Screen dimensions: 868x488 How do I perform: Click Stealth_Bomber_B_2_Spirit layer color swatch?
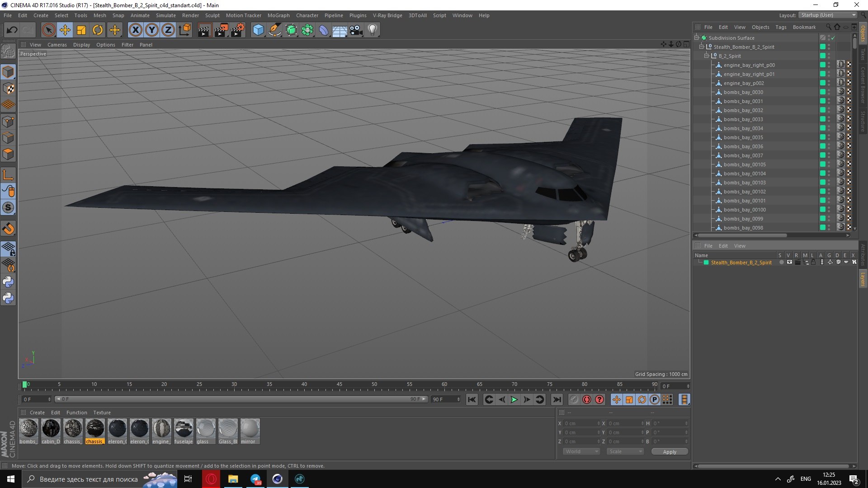coord(706,263)
